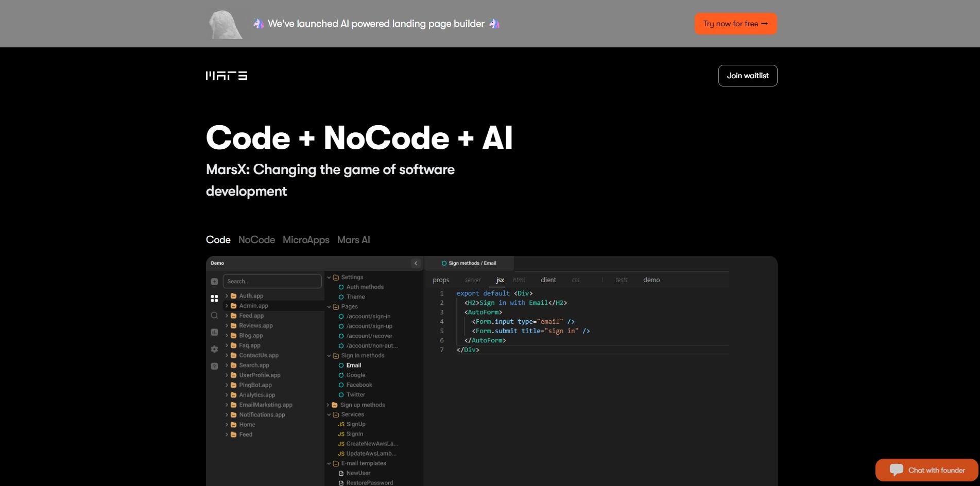Click the circle icon beside /account/recover

tap(341, 336)
